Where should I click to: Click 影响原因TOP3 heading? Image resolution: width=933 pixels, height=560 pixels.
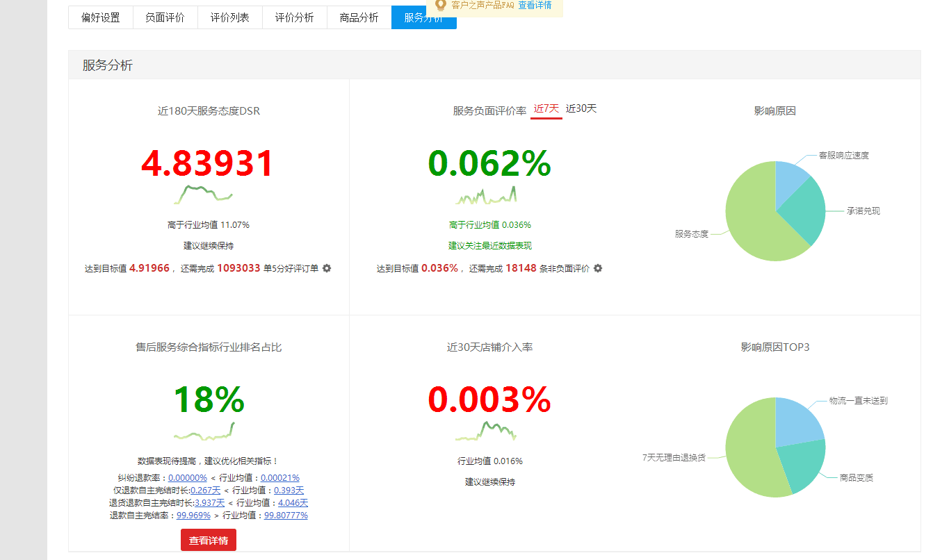775,347
